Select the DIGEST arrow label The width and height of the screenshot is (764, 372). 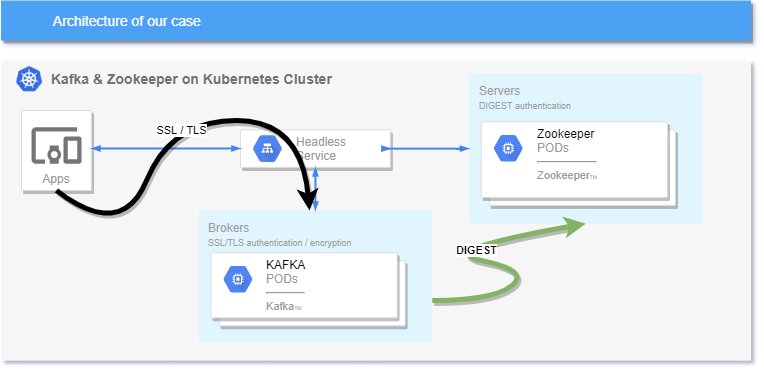tap(476, 250)
